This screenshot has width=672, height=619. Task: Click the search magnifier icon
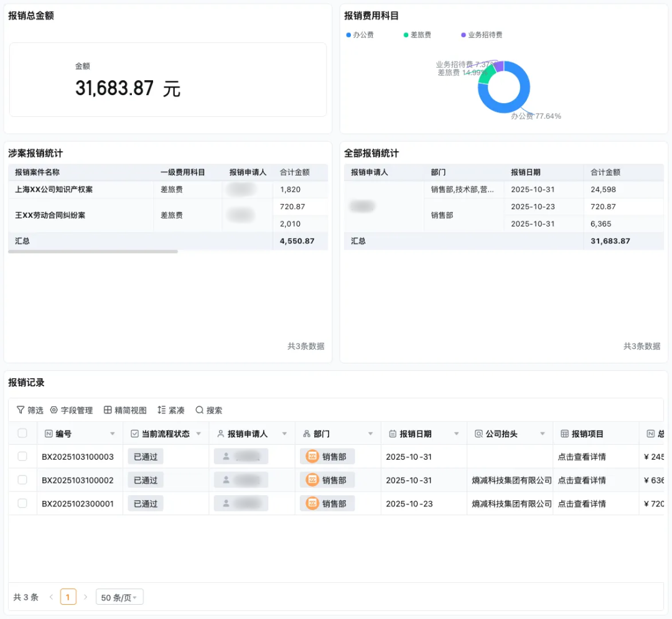(x=200, y=410)
